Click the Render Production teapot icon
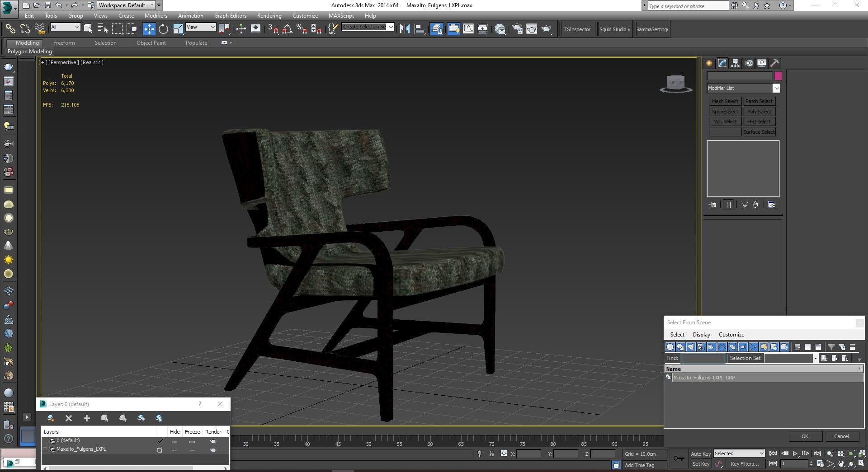 (x=547, y=29)
